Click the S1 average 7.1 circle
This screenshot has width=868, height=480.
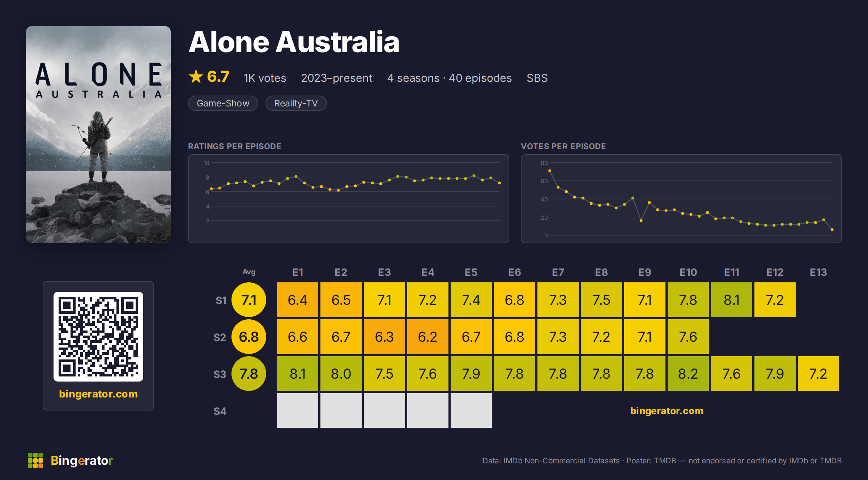[x=249, y=300]
